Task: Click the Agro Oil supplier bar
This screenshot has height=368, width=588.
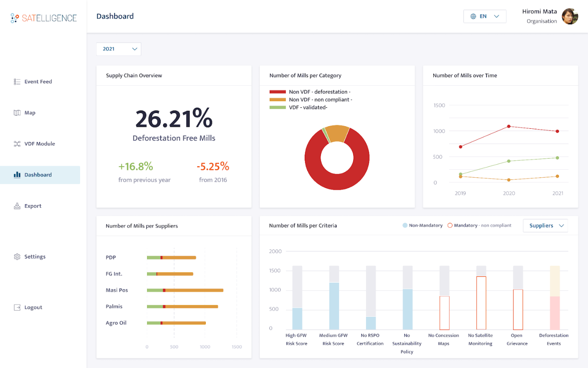Action: [x=176, y=323]
